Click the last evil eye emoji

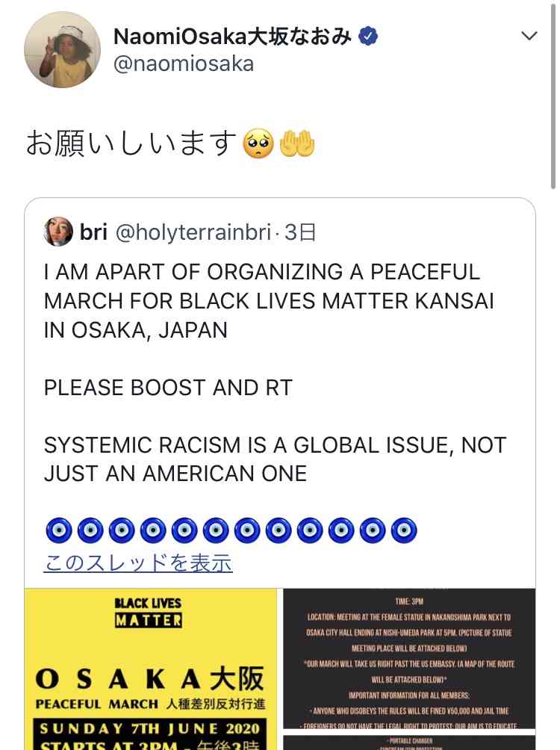tap(403, 530)
